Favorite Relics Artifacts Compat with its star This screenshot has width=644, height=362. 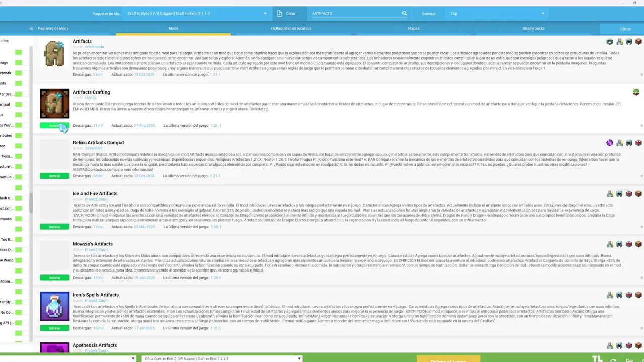641,176
